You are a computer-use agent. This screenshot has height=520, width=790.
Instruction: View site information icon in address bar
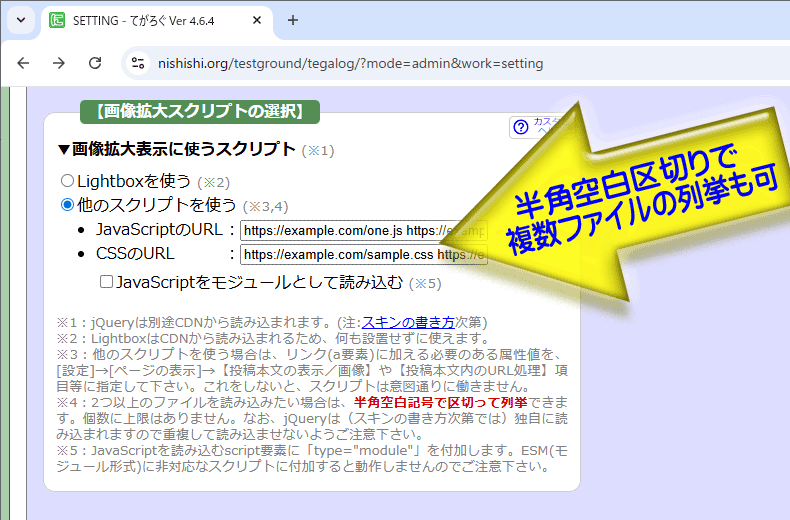click(x=138, y=63)
